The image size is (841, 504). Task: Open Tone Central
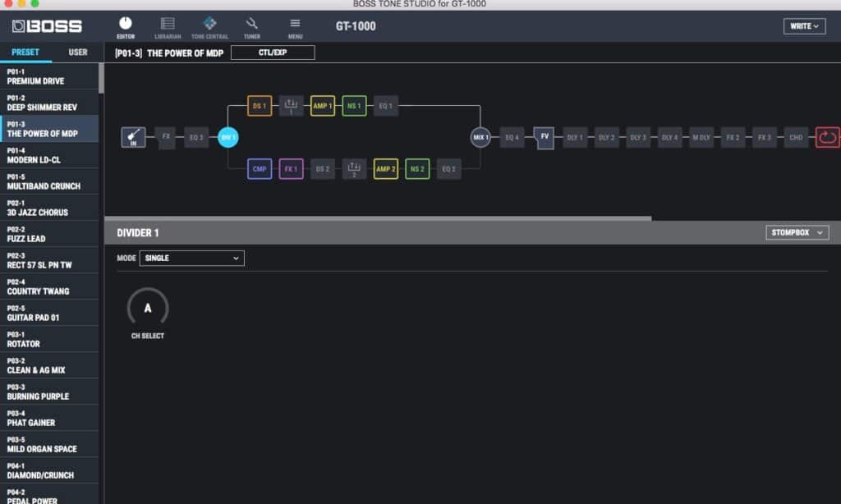click(209, 27)
